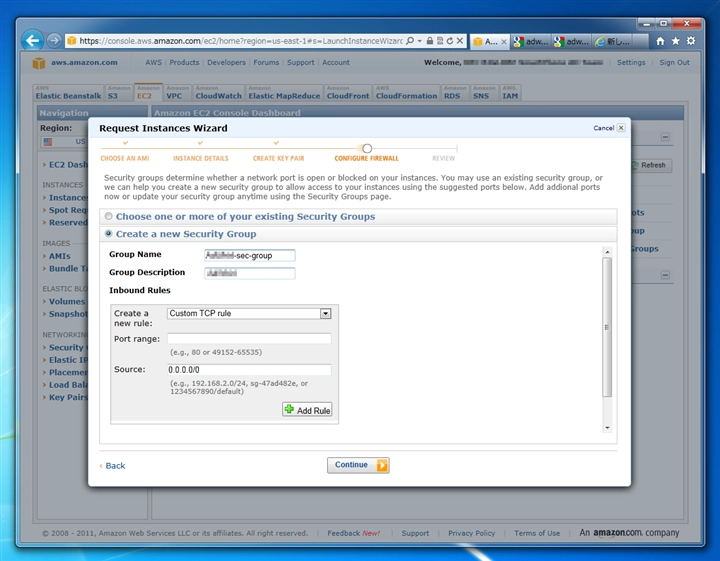Viewport: 720px width, 561px height.
Task: Click the AWS orange cube logo
Action: (39, 62)
